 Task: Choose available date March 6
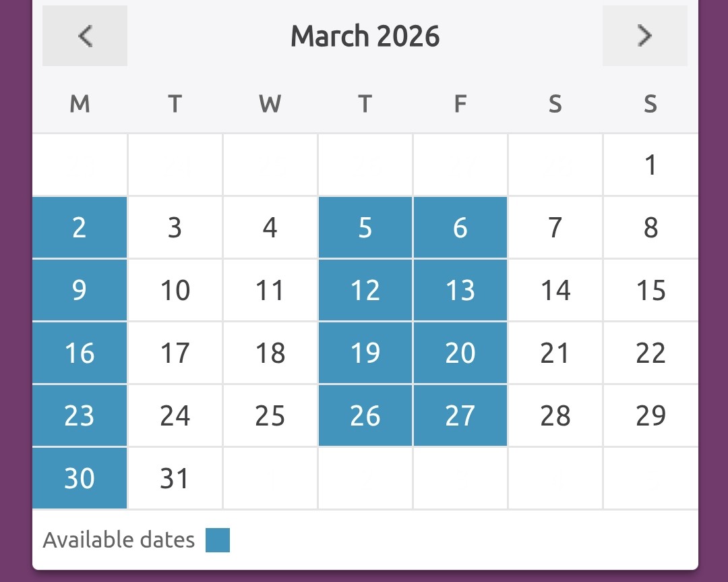(x=460, y=228)
